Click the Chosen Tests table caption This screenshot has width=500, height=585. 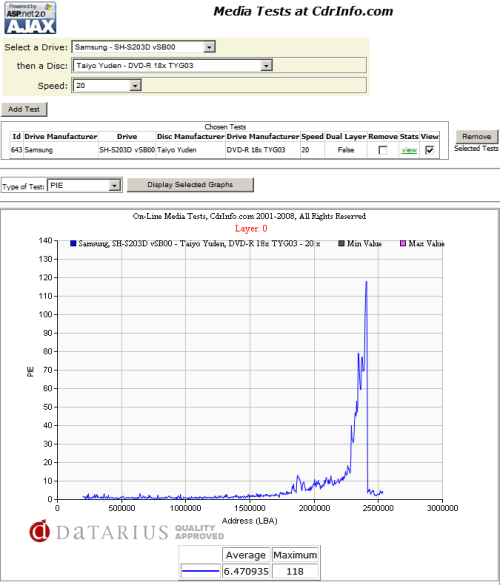[x=225, y=127]
